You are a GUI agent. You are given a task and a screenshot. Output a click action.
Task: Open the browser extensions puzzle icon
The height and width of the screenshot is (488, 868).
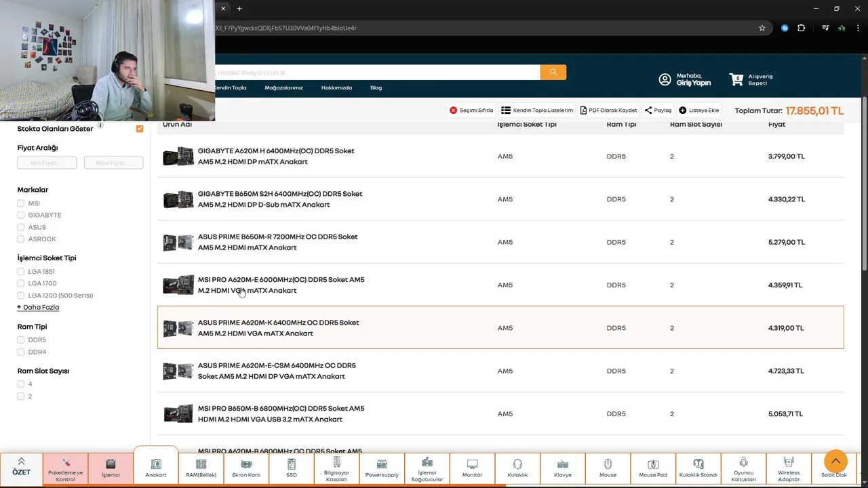[x=802, y=28]
